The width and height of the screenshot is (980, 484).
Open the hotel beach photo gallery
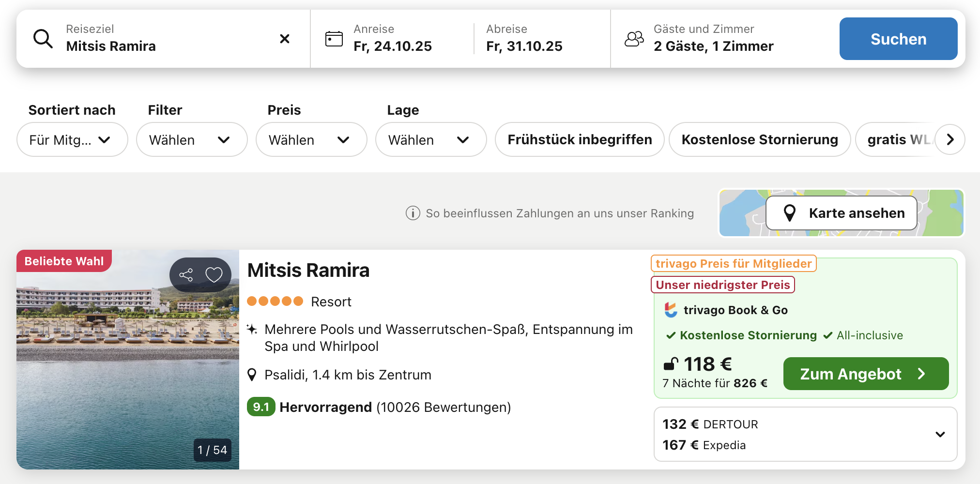[x=128, y=360]
